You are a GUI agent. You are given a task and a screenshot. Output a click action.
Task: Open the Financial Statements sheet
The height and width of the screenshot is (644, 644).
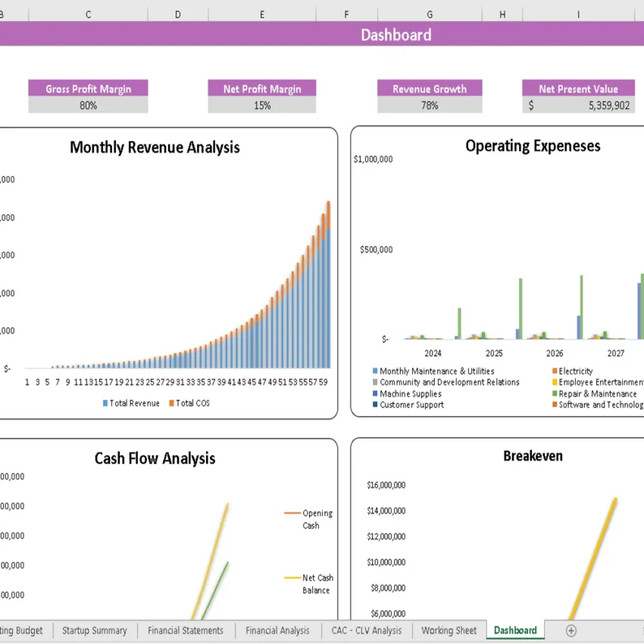click(x=186, y=630)
